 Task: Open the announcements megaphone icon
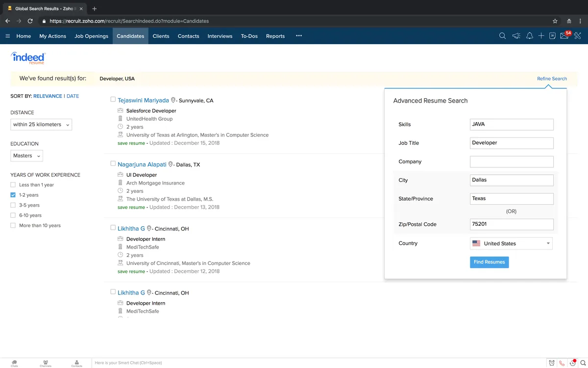tap(516, 36)
